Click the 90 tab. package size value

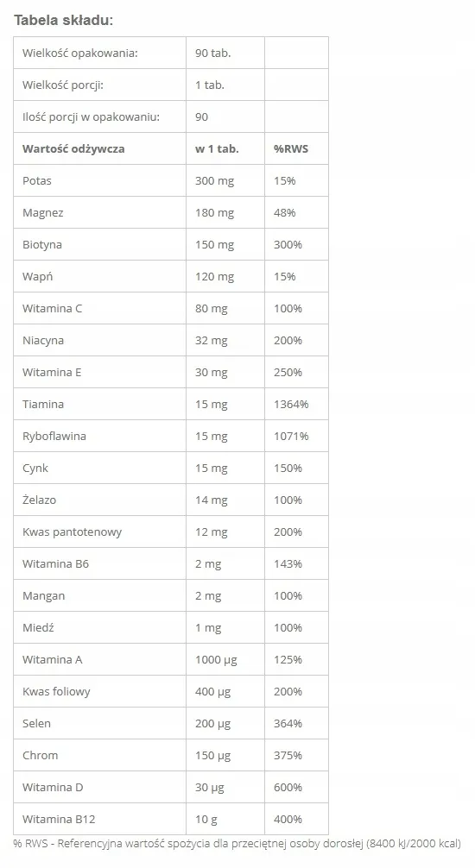[x=212, y=53]
